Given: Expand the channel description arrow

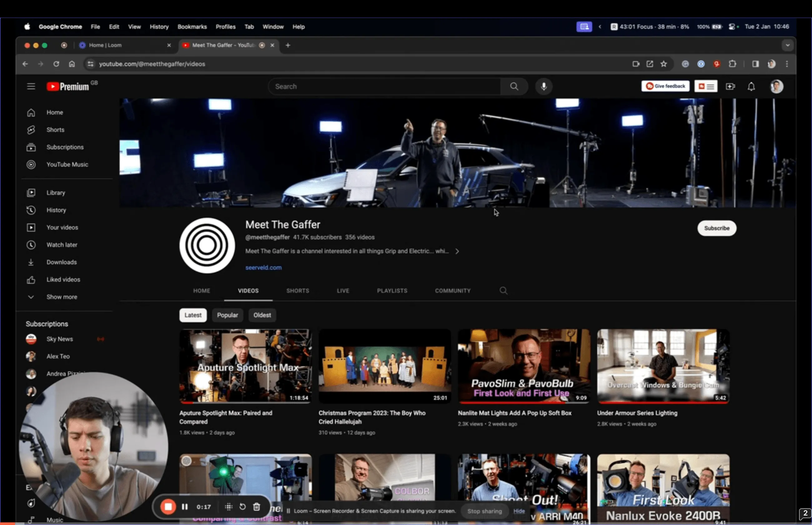Looking at the screenshot, I should (457, 251).
